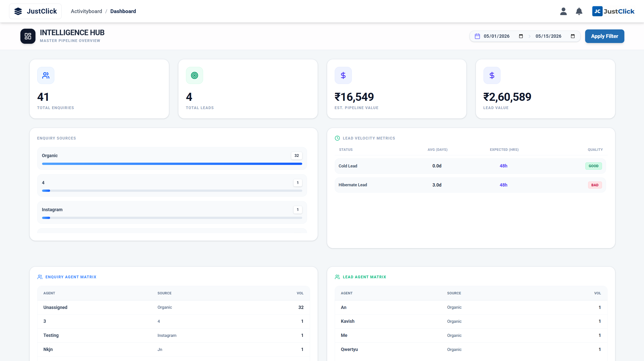The width and height of the screenshot is (644, 361).
Task: Open the notifications bell
Action: click(x=579, y=11)
